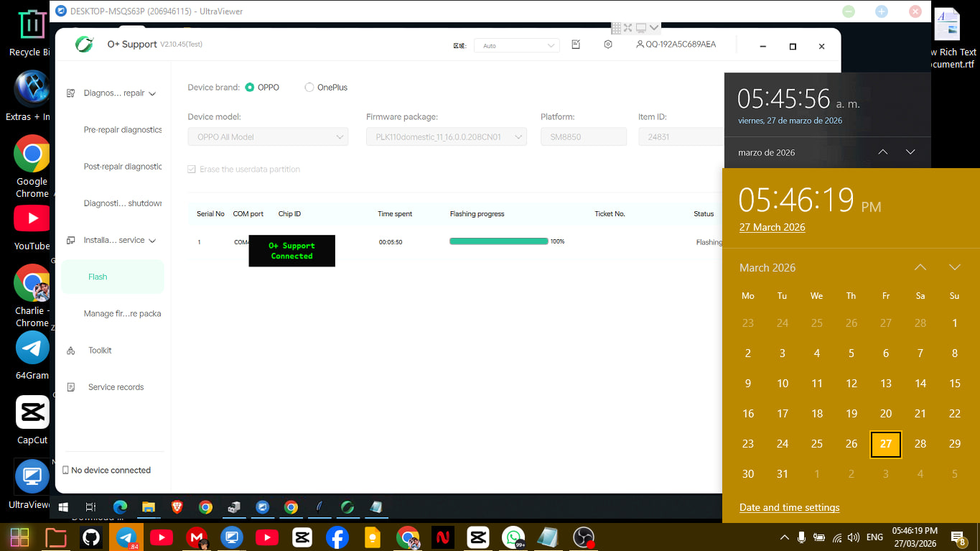Click the time spent value 00:05:50

391,242
